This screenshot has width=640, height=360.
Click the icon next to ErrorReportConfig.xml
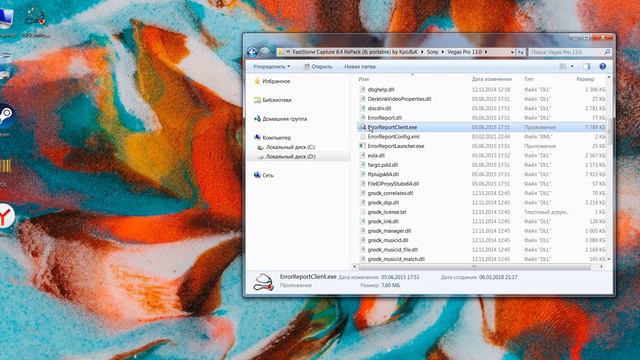pos(362,136)
